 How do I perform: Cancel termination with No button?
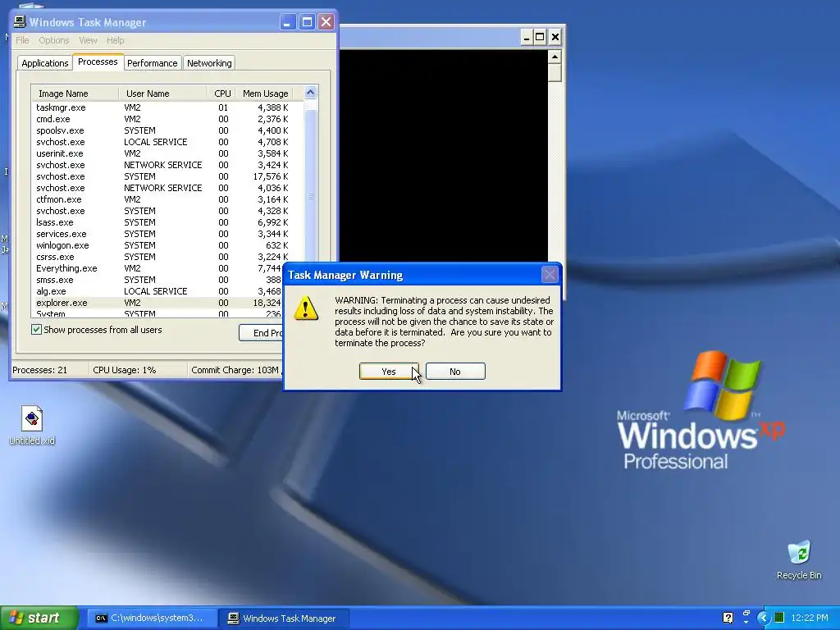point(455,372)
